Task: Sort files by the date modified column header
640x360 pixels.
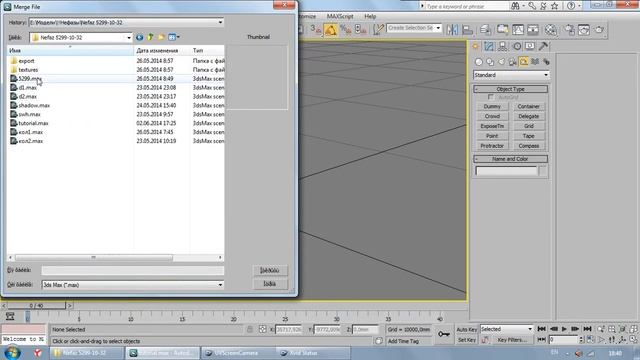Action: click(162, 50)
